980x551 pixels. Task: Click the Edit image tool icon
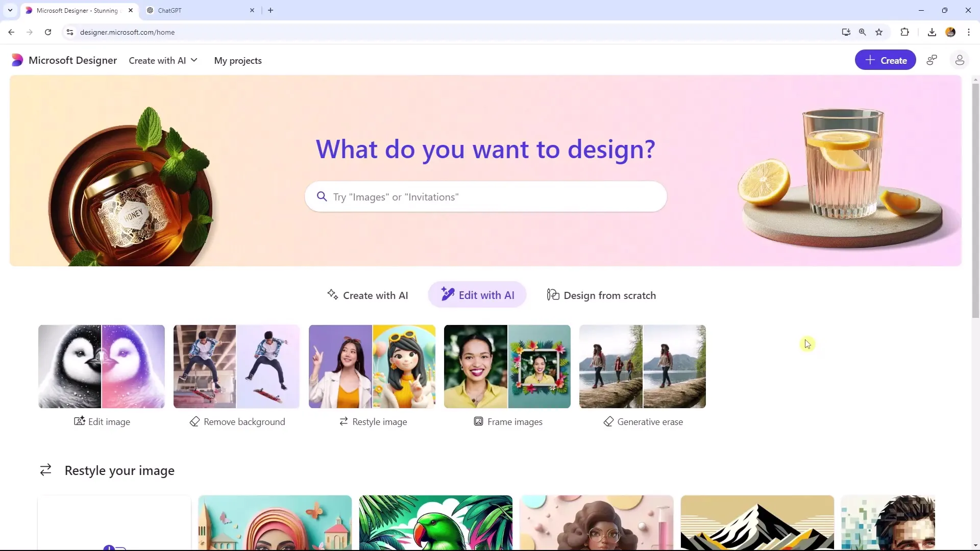(79, 421)
